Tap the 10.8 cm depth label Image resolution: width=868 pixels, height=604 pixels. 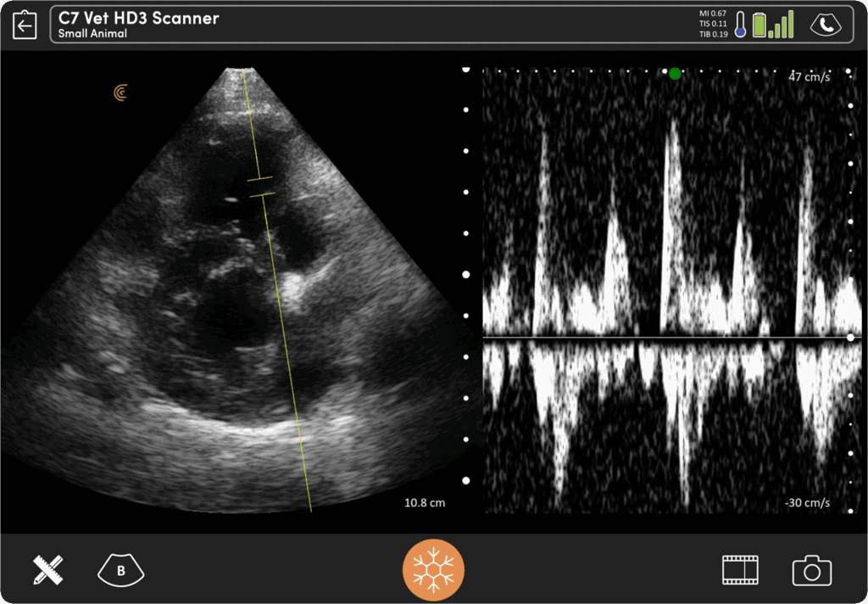(424, 503)
